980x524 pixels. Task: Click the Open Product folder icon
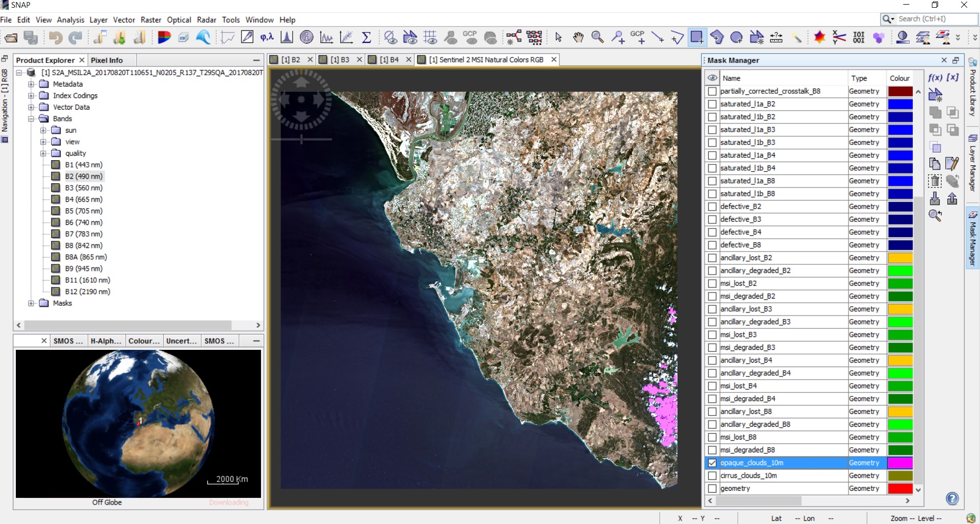11,37
